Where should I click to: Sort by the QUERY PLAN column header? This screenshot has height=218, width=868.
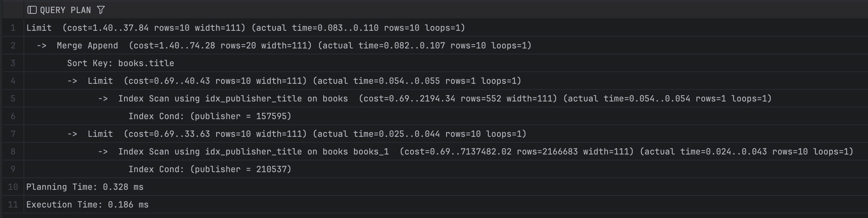[66, 10]
